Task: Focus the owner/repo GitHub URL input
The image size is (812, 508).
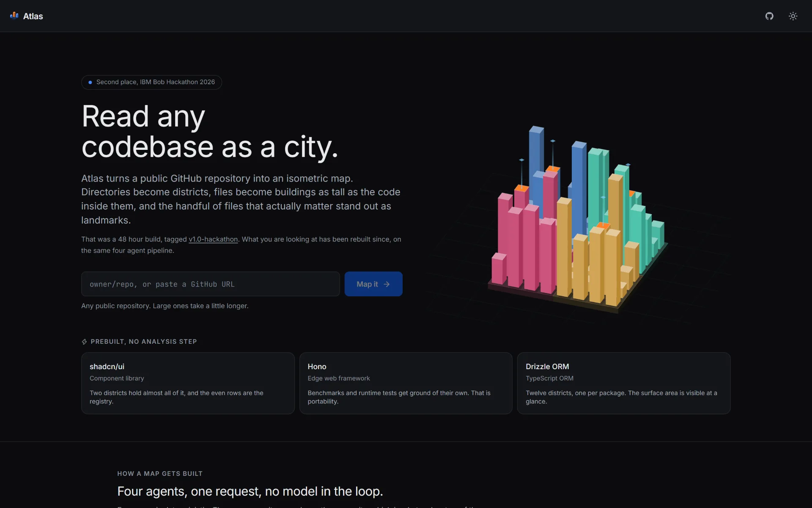Action: (211, 284)
